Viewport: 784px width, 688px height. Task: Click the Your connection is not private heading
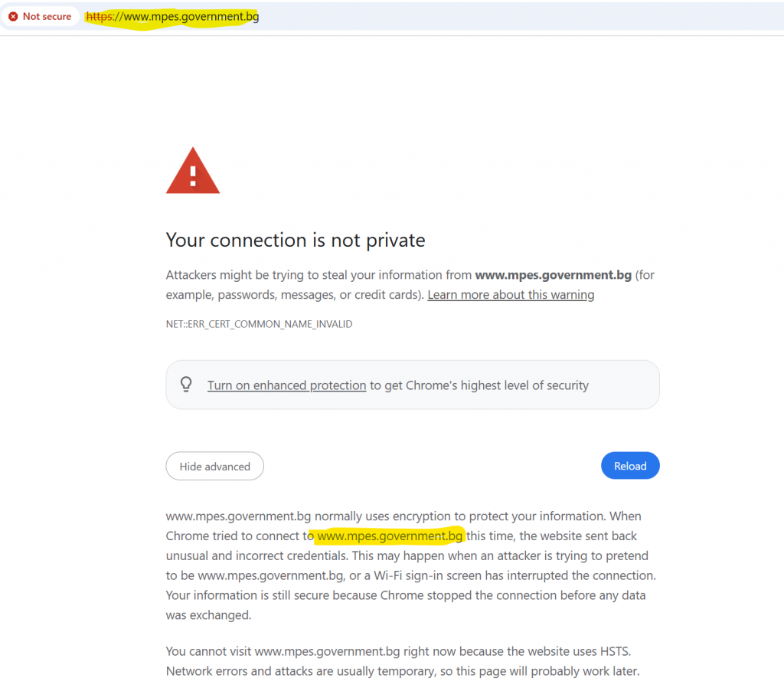tap(296, 240)
